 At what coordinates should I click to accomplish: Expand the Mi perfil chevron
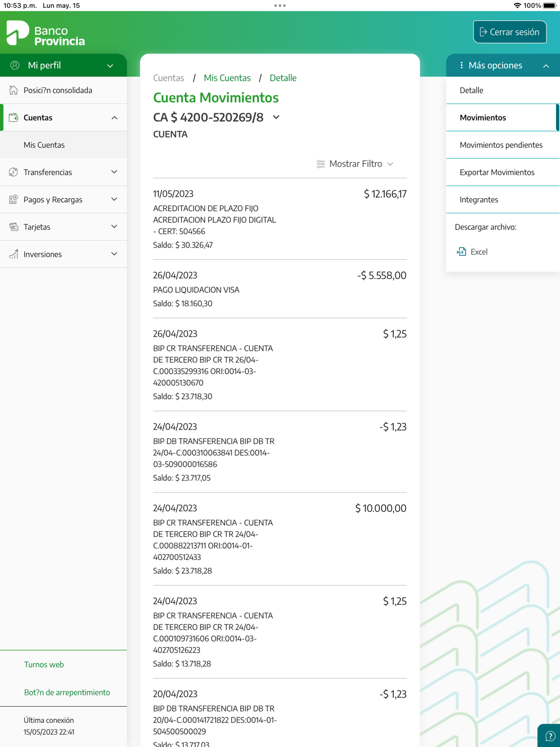[110, 66]
